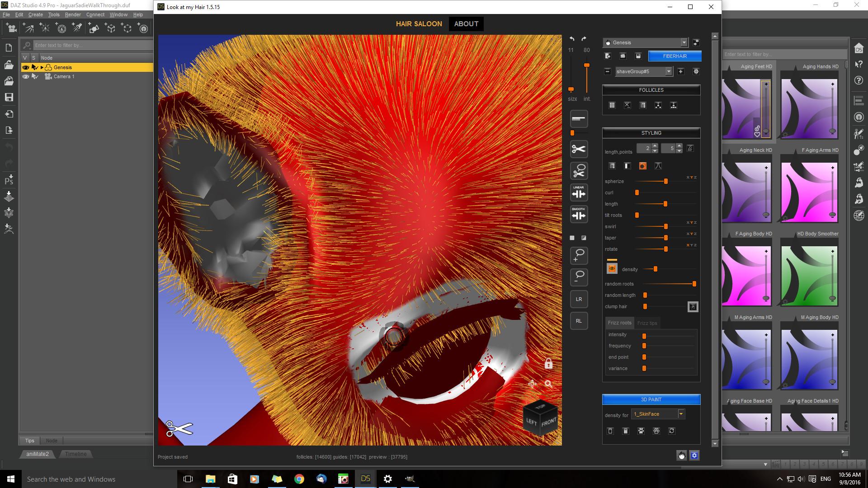Click the undo arrow in Hair Saloon
868x488 pixels.
[572, 39]
